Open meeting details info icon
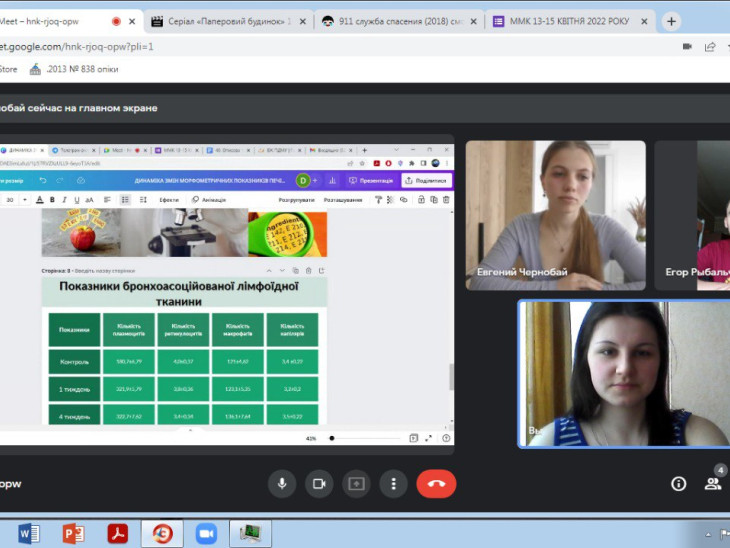 click(678, 484)
